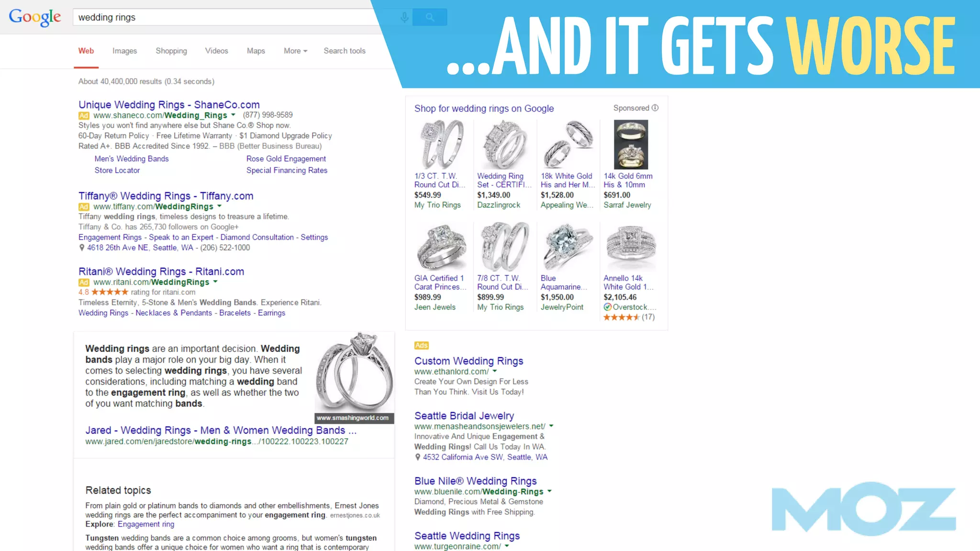Switch to the Images tab

click(x=124, y=51)
